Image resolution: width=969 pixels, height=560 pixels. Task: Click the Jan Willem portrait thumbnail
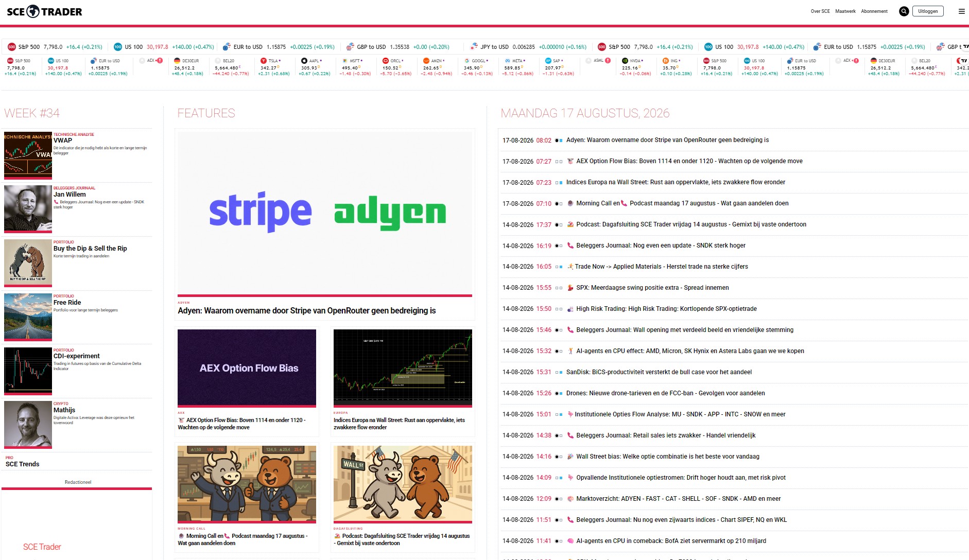pyautogui.click(x=28, y=208)
